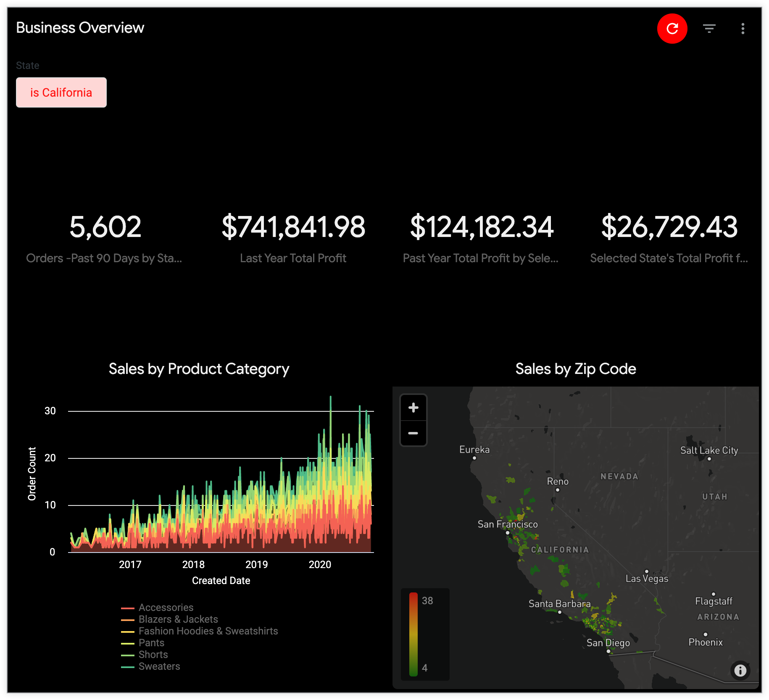Click the map color gradient legend bar
This screenshot has height=700, width=769.
tap(413, 634)
